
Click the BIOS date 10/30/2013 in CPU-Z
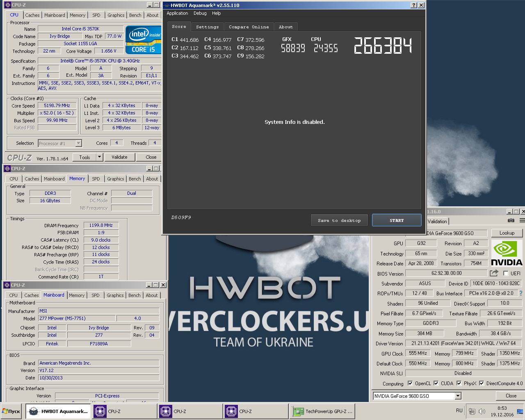coord(99,378)
